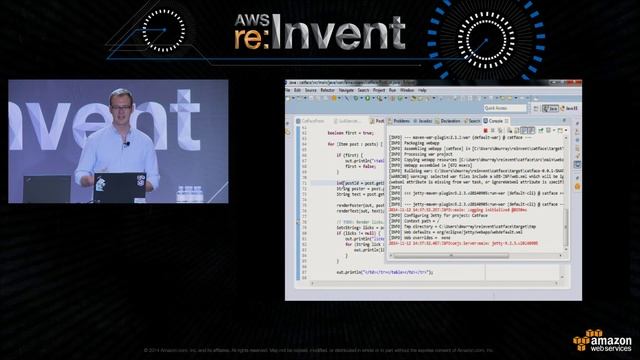Click the red Terminate button in Console
Screen dimensions: 640x360
click(485, 131)
